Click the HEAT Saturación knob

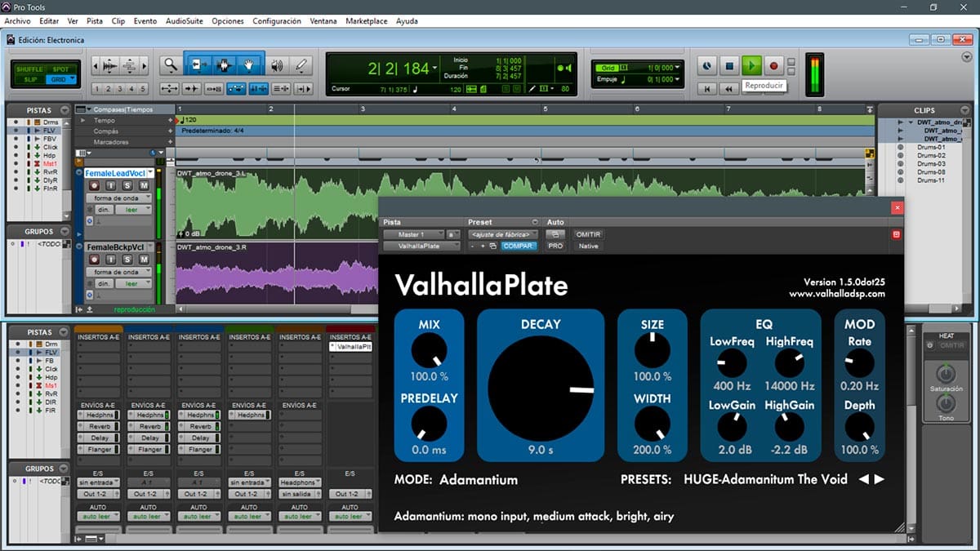946,375
